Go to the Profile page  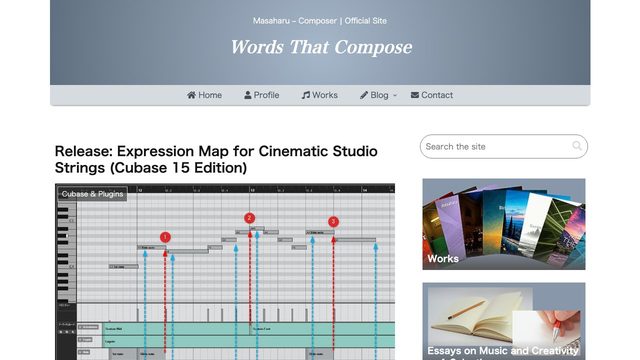click(262, 95)
